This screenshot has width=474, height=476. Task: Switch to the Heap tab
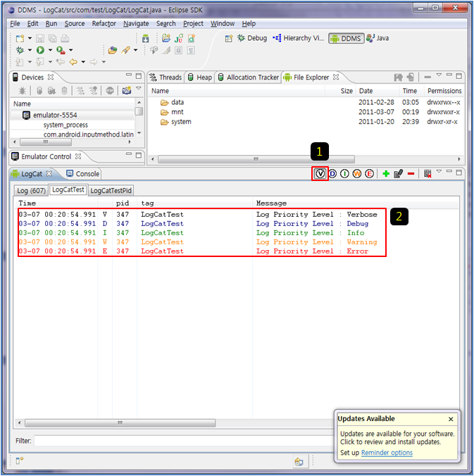point(200,77)
